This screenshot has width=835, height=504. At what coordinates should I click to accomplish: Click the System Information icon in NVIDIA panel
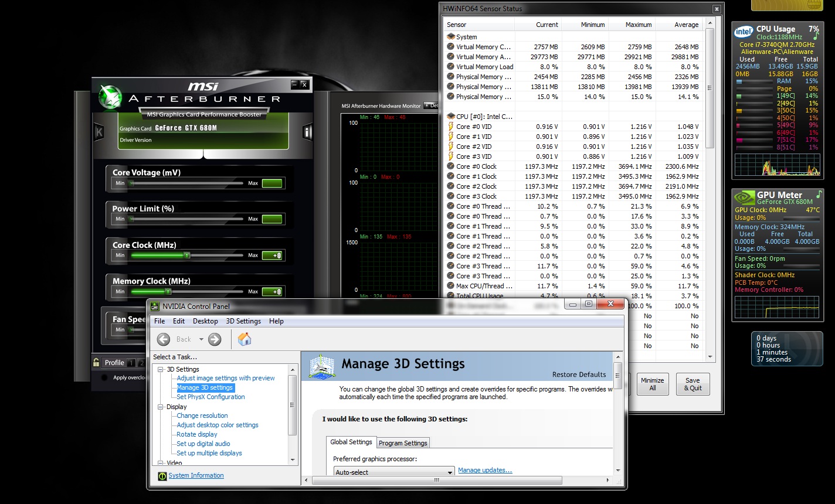coord(162,476)
